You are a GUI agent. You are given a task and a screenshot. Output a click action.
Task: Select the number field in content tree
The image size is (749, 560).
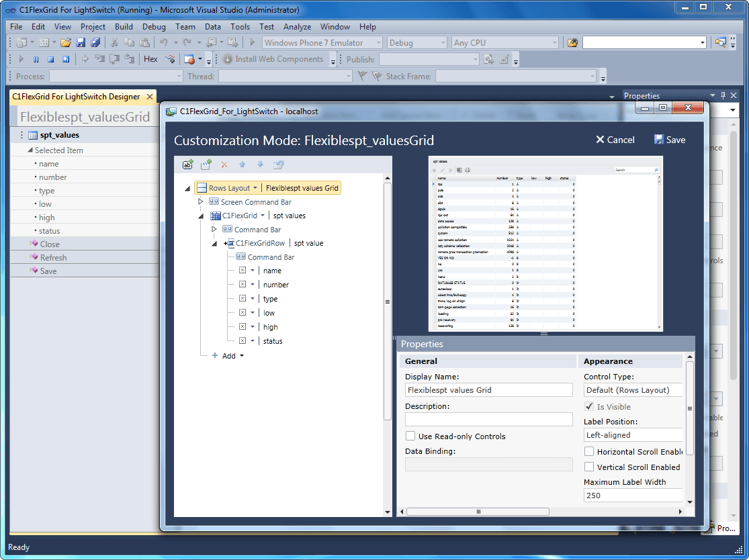click(275, 285)
